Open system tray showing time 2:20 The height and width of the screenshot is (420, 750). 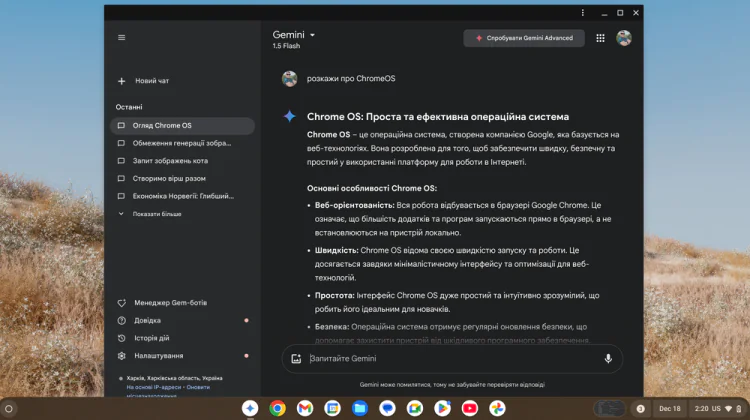pyautogui.click(x=717, y=409)
